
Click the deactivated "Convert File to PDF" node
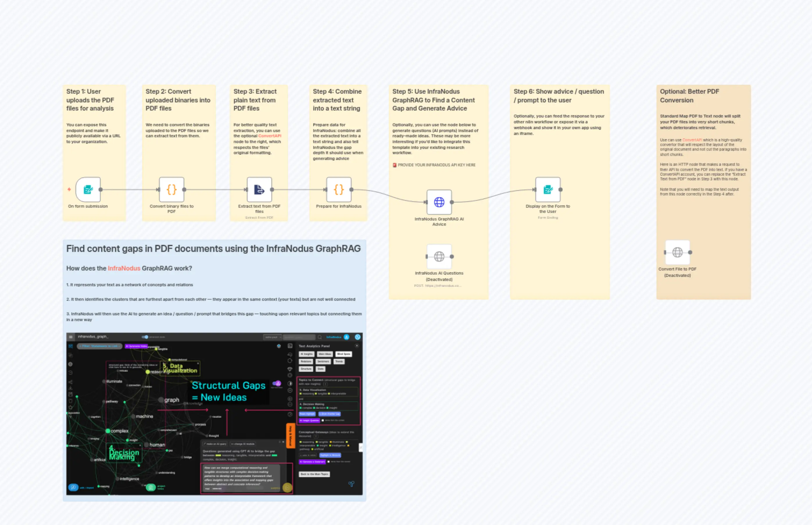point(677,252)
